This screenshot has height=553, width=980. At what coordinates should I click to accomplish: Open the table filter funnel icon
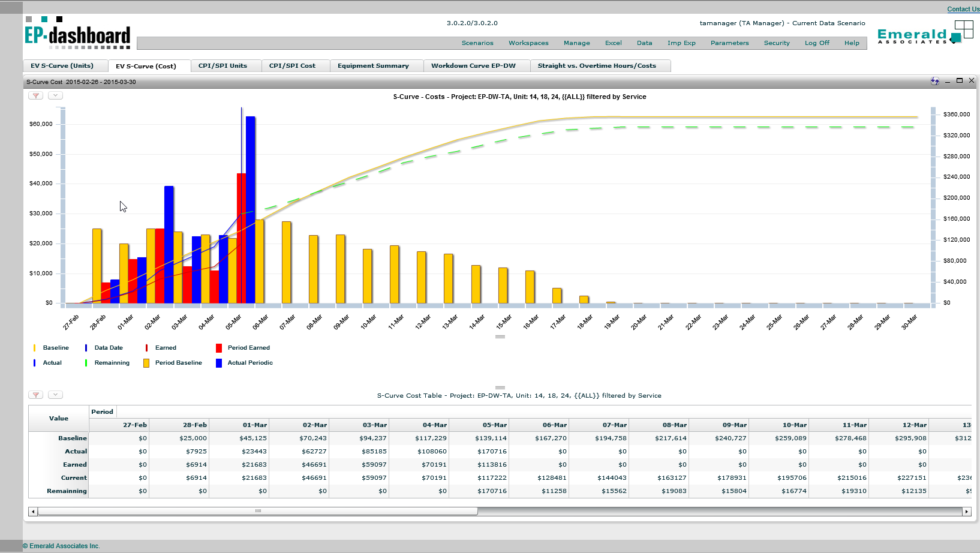[35, 394]
